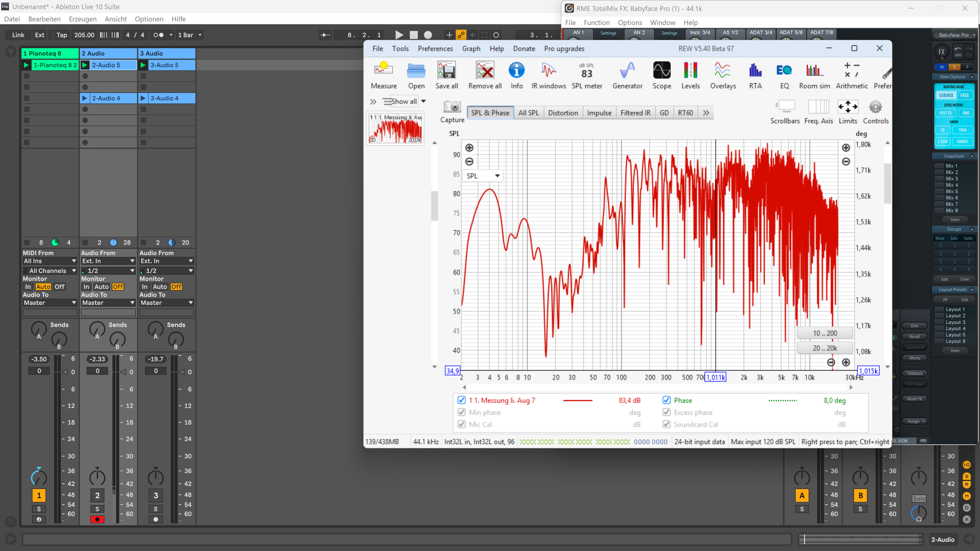This screenshot has width=980, height=551.
Task: Open Ableton's Bearbeiten menu
Action: click(44, 19)
